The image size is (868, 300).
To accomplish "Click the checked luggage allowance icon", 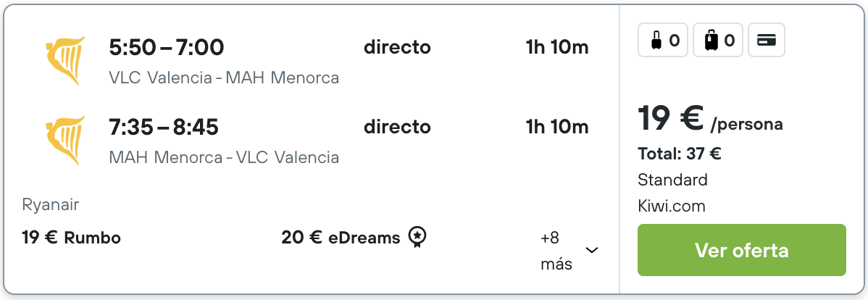I will click(x=718, y=40).
